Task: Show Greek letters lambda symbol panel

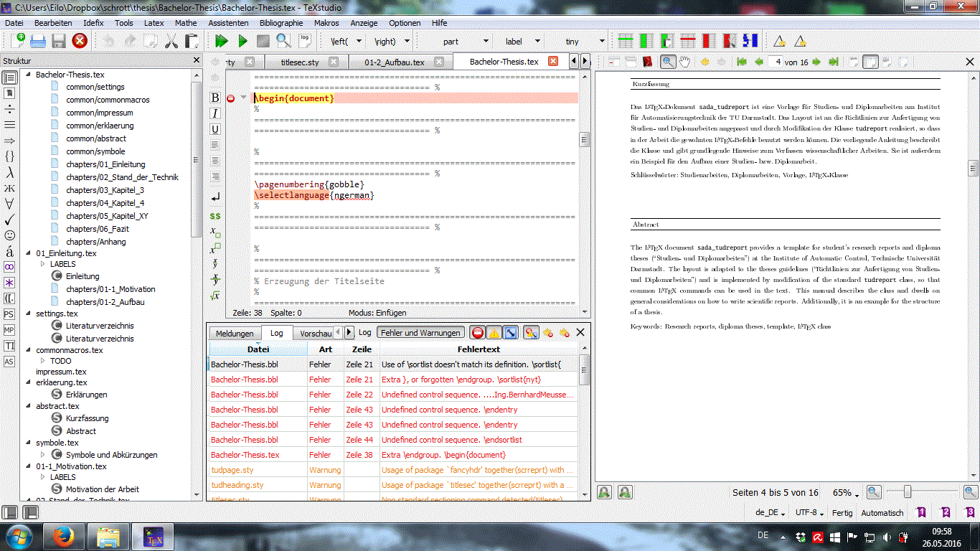Action: 9,173
